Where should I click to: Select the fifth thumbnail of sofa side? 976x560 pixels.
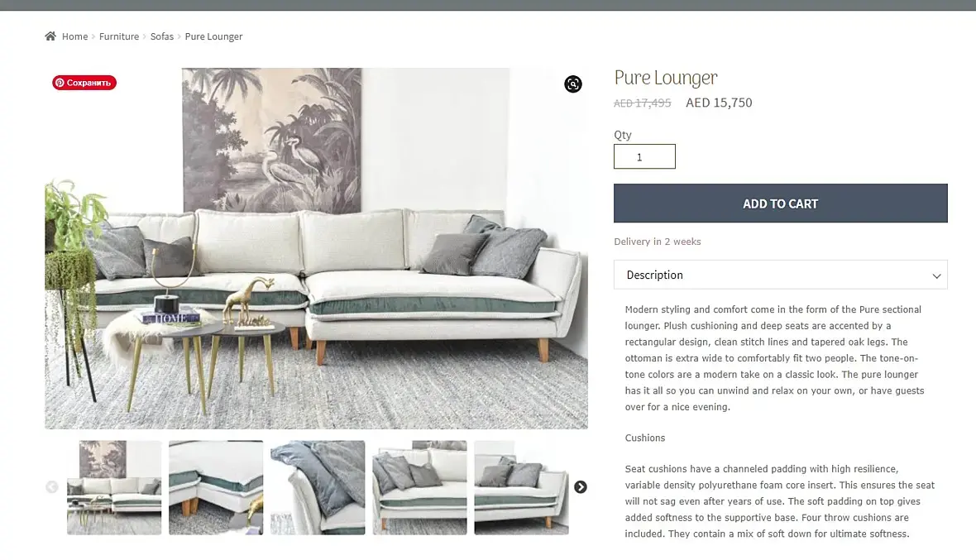(522, 488)
